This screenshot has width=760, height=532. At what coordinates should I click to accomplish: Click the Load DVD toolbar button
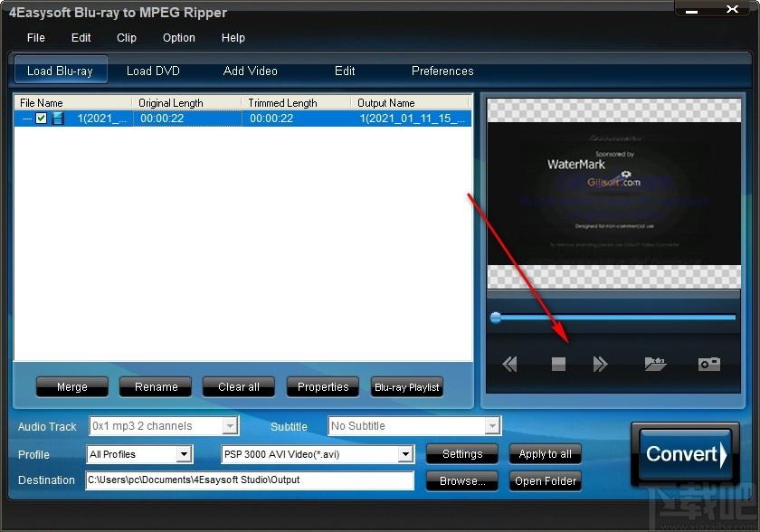tap(153, 71)
